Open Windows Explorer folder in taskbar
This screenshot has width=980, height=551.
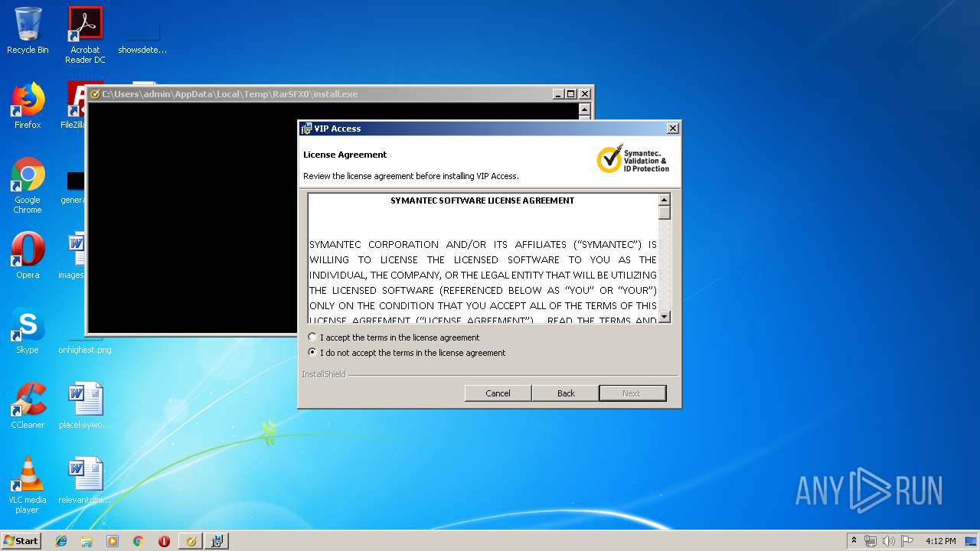(x=87, y=541)
